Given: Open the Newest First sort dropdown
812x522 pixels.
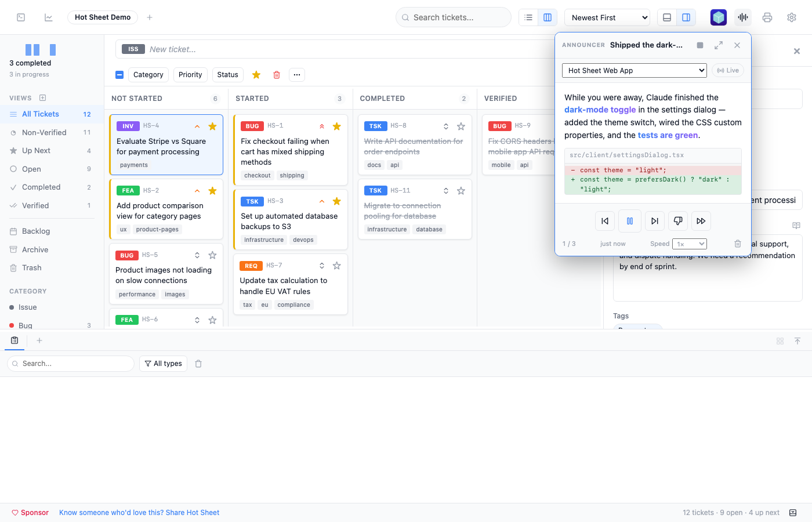Looking at the screenshot, I should (x=607, y=17).
